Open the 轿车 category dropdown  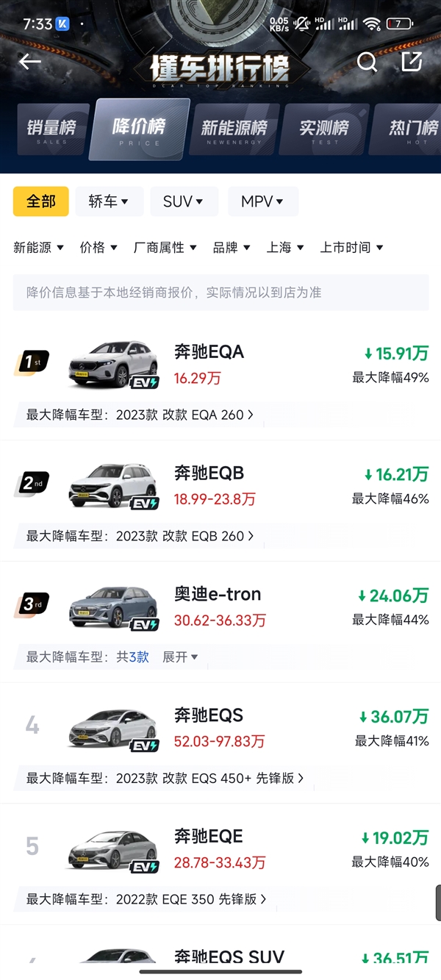109,201
